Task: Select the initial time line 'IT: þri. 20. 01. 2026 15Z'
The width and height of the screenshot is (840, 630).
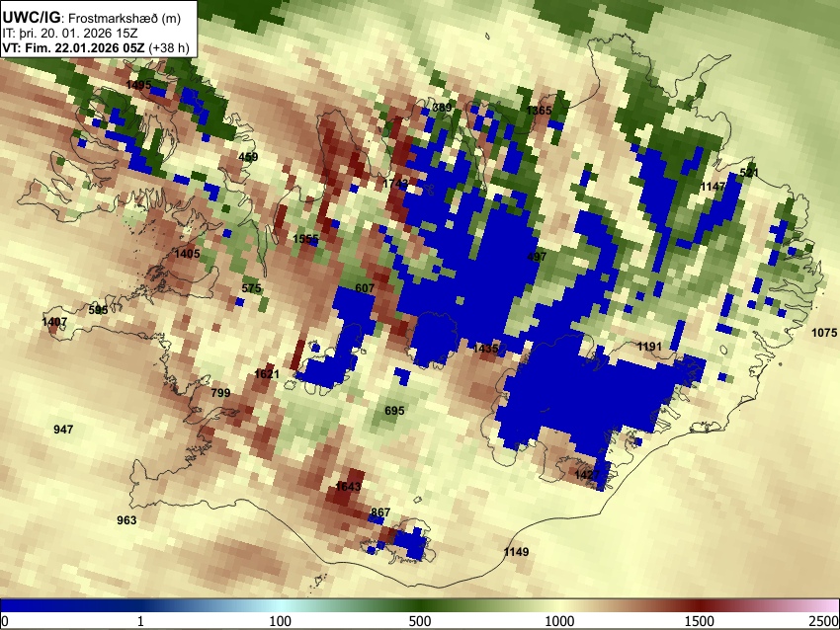Action: pyautogui.click(x=69, y=34)
